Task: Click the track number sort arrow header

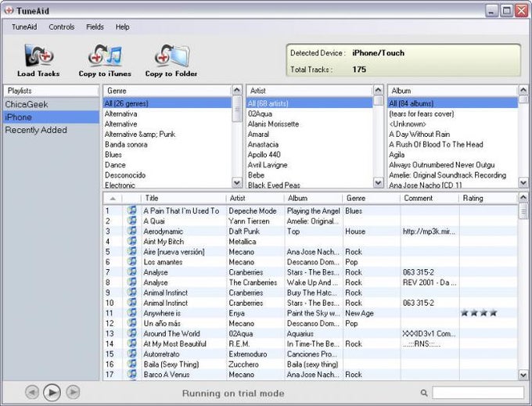Action: point(113,198)
